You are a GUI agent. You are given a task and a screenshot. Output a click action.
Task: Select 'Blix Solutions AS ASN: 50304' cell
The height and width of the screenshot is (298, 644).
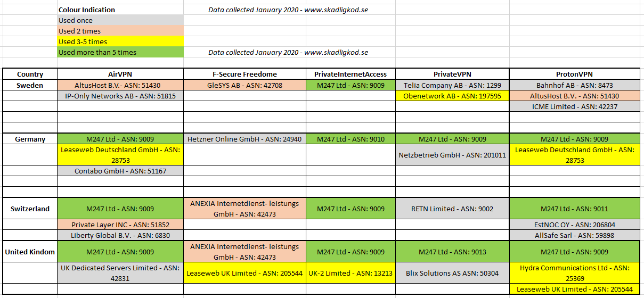452,273
